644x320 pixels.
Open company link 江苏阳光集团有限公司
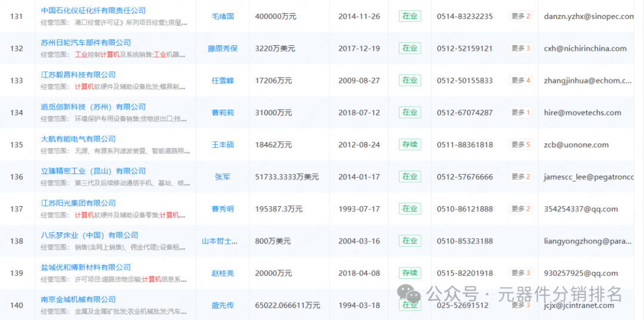pyautogui.click(x=79, y=203)
